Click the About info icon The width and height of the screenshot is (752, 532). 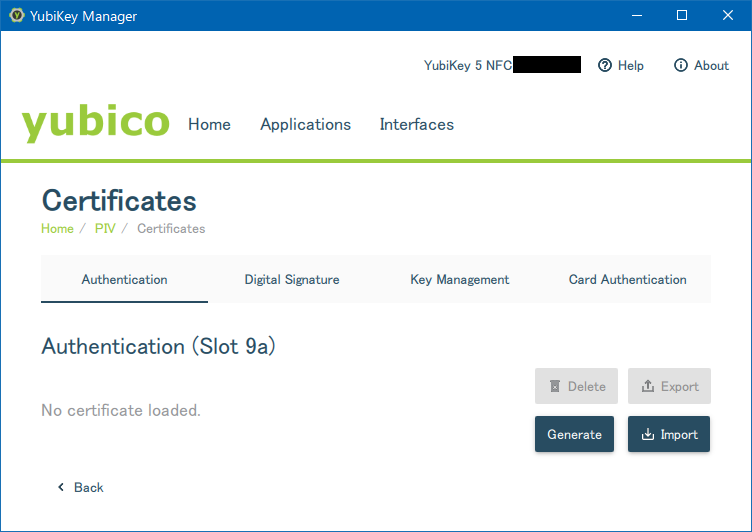click(x=681, y=65)
